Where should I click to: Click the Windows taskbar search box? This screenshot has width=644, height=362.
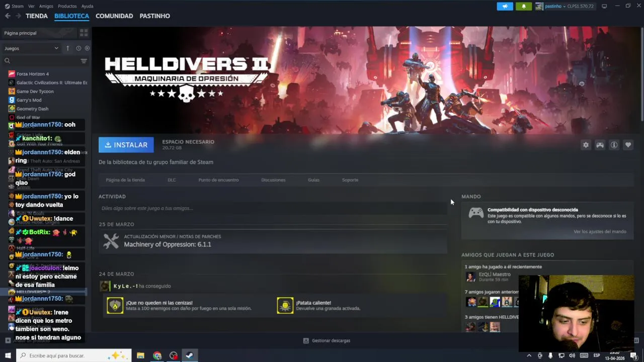[x=74, y=355]
